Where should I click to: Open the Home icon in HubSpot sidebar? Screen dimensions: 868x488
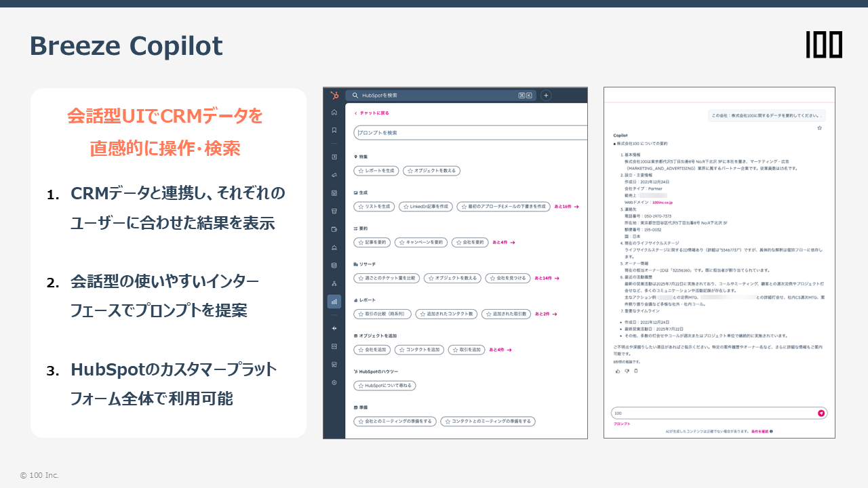tap(334, 113)
